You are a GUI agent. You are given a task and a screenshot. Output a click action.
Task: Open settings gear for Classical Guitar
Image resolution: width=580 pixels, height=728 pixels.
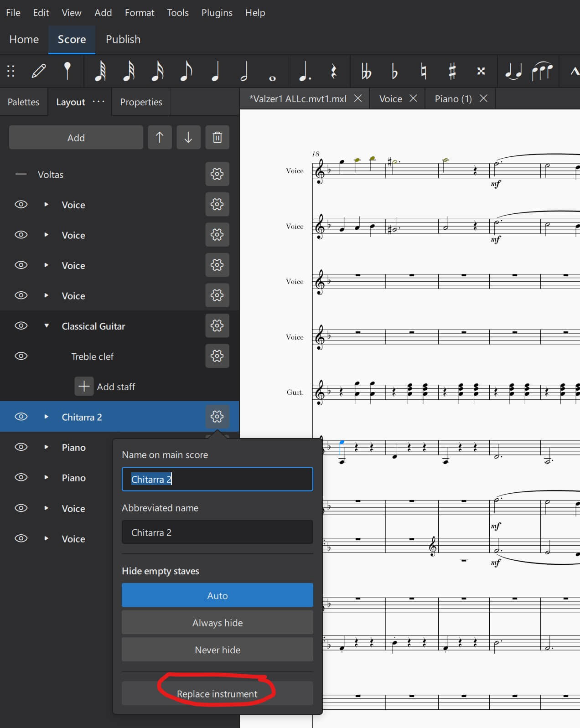pos(217,326)
